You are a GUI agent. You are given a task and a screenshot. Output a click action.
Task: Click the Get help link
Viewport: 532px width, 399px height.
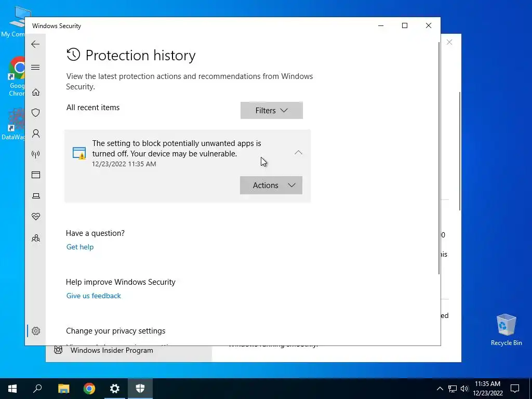point(79,247)
